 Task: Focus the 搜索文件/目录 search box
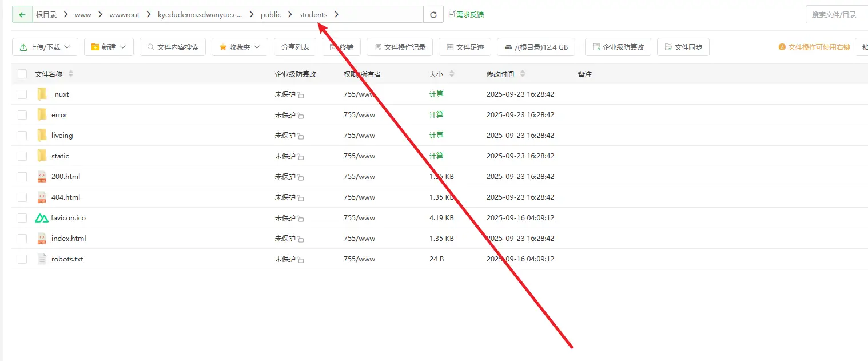(x=837, y=15)
